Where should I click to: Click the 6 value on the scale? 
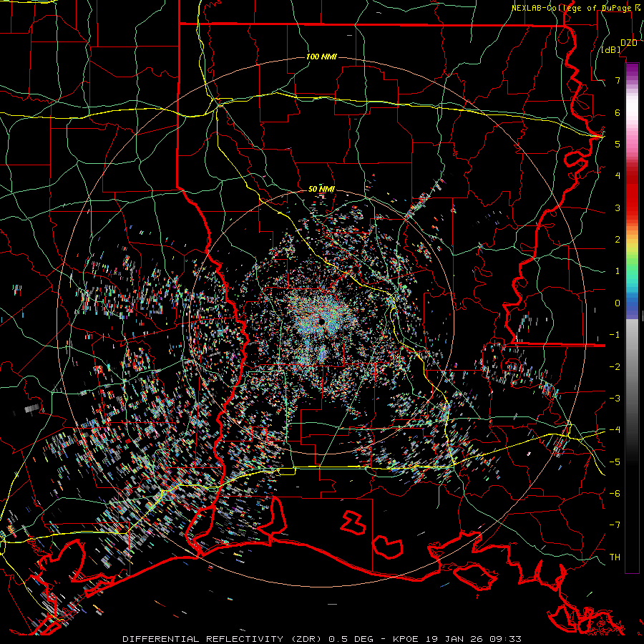(618, 112)
